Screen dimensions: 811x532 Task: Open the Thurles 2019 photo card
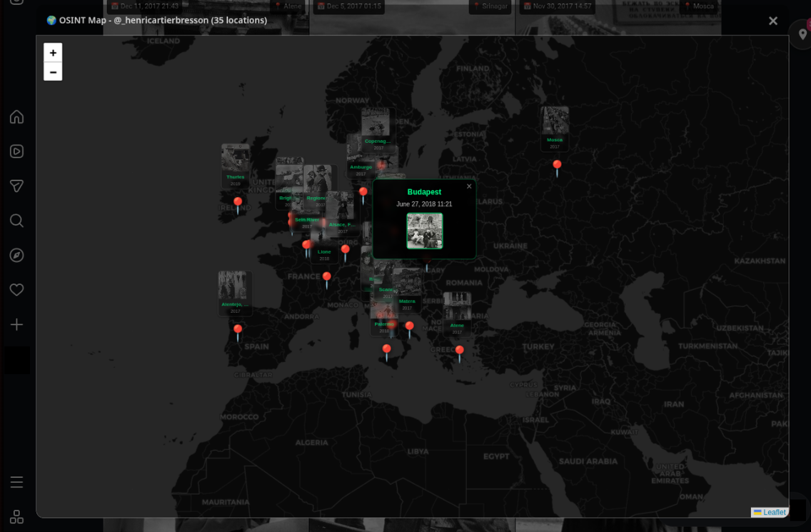[236, 166]
